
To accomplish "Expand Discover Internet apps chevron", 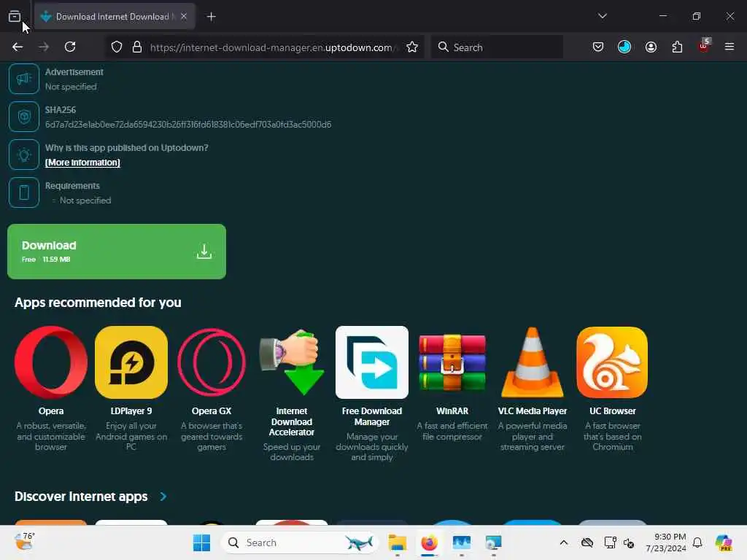I will click(163, 497).
